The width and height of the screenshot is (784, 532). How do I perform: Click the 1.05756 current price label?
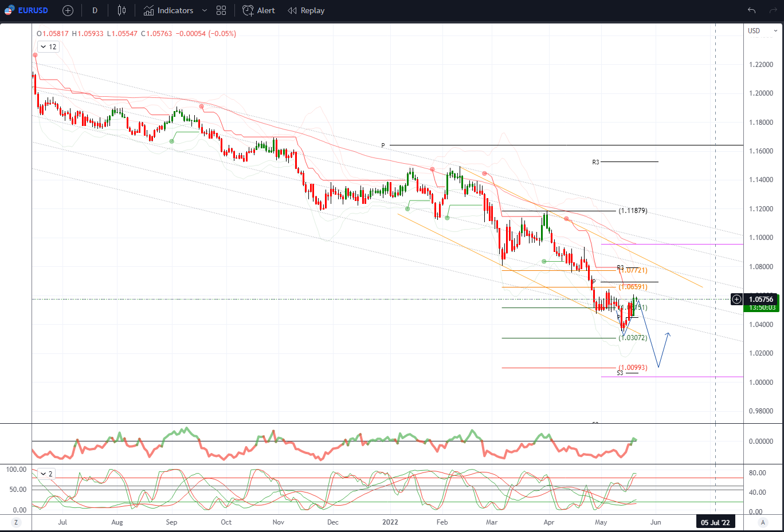click(762, 300)
